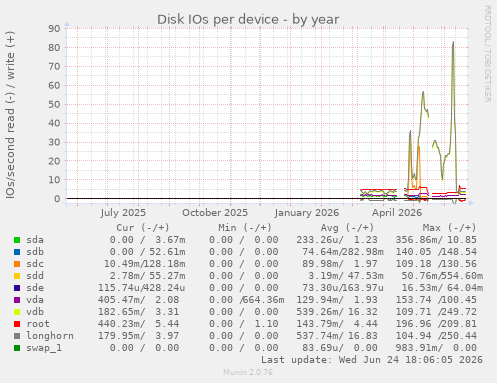The width and height of the screenshot is (497, 383).
Task: Click the sdc current value '10.49m/128.18m'
Action: pyautogui.click(x=144, y=264)
